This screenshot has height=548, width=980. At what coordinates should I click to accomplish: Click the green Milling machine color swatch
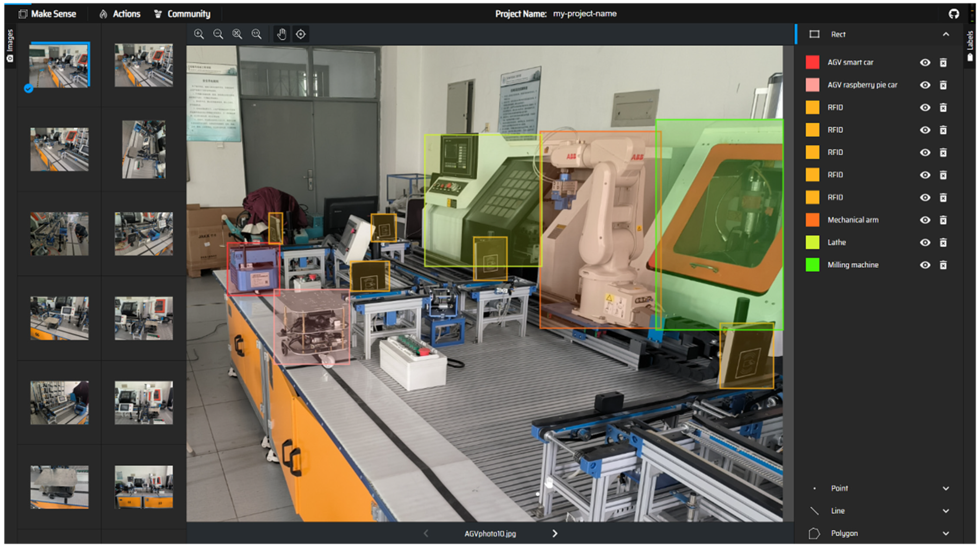812,265
